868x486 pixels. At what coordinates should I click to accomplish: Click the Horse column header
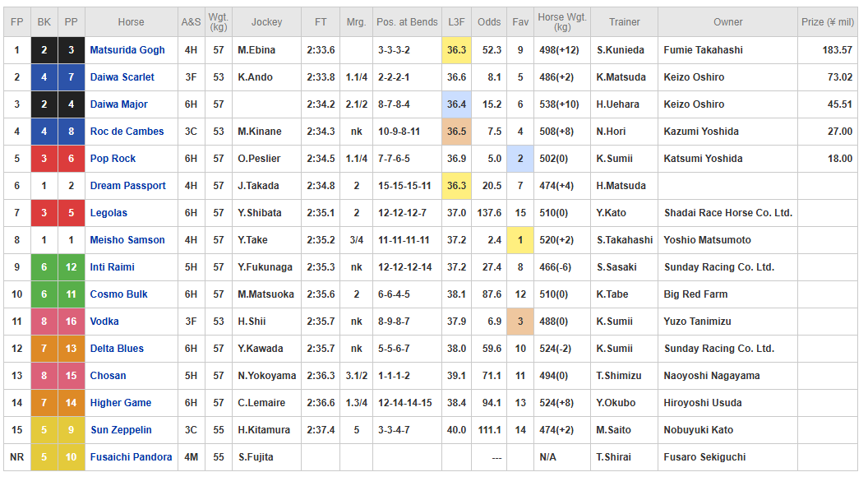pos(132,22)
